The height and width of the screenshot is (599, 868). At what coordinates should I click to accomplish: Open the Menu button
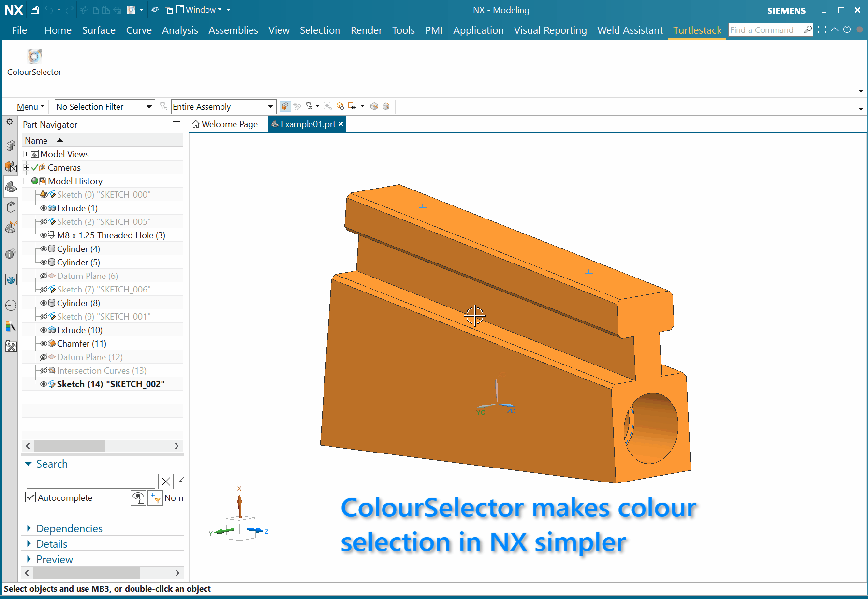point(27,107)
